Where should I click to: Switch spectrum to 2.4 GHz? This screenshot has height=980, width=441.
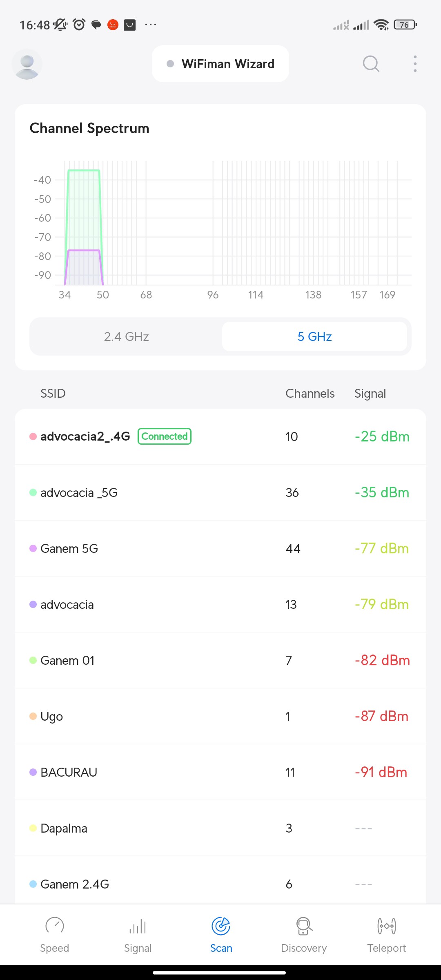(126, 336)
